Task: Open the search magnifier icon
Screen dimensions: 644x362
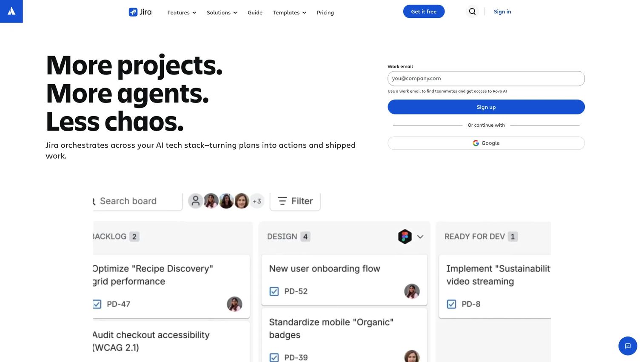Action: 472,11
